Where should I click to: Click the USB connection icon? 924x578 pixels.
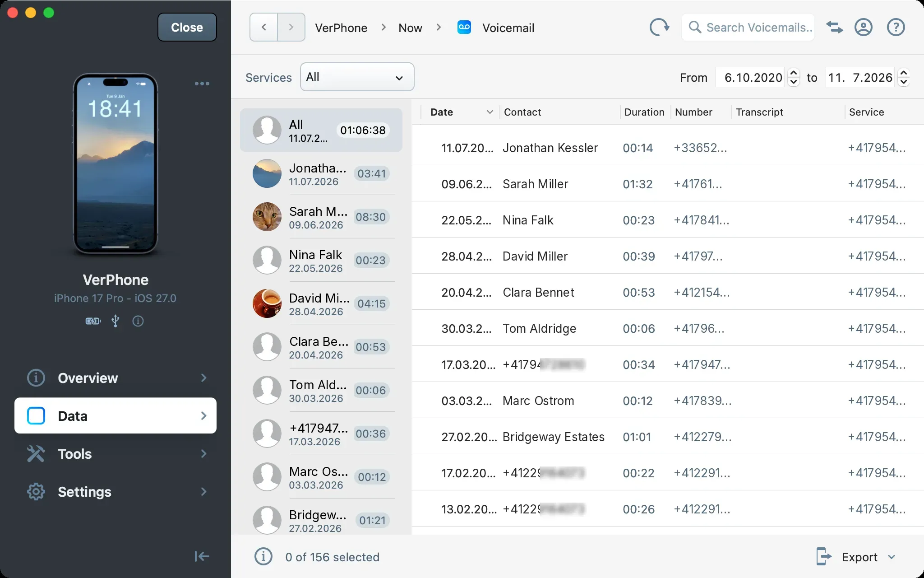click(x=115, y=321)
